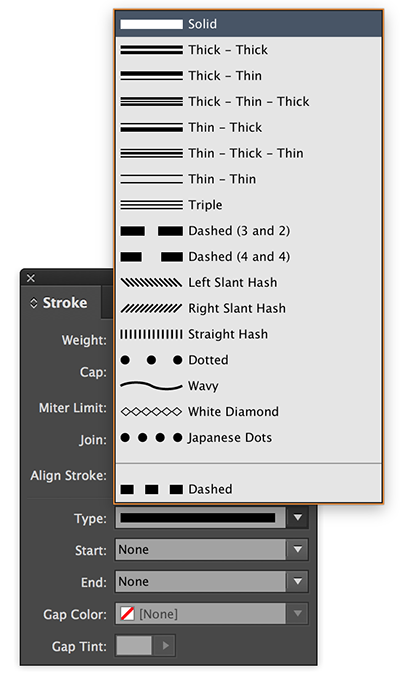
Task: Pick the Thick - Thin - Thick stroke
Action: coord(249,101)
